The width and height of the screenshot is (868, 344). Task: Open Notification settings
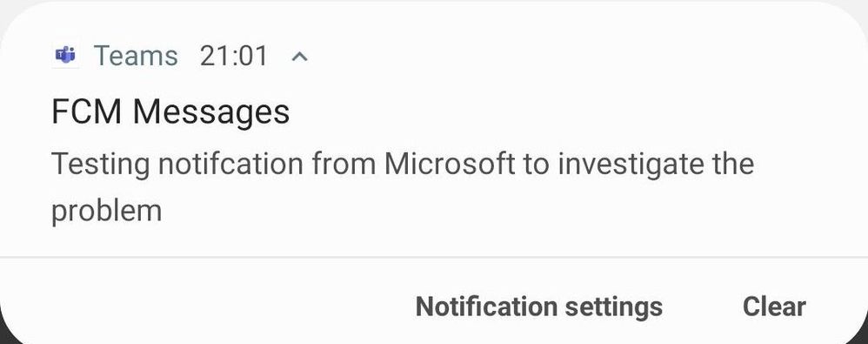click(538, 307)
